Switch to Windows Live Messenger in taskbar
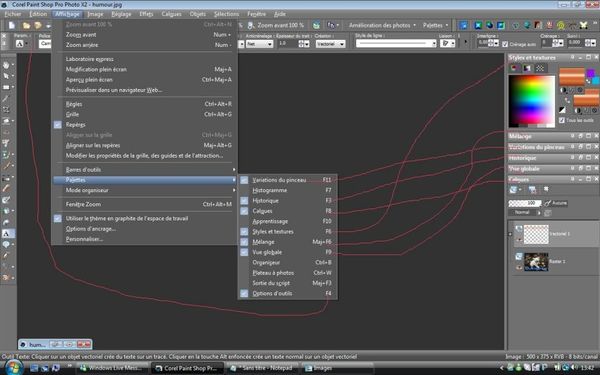The width and height of the screenshot is (600, 375). 112,368
